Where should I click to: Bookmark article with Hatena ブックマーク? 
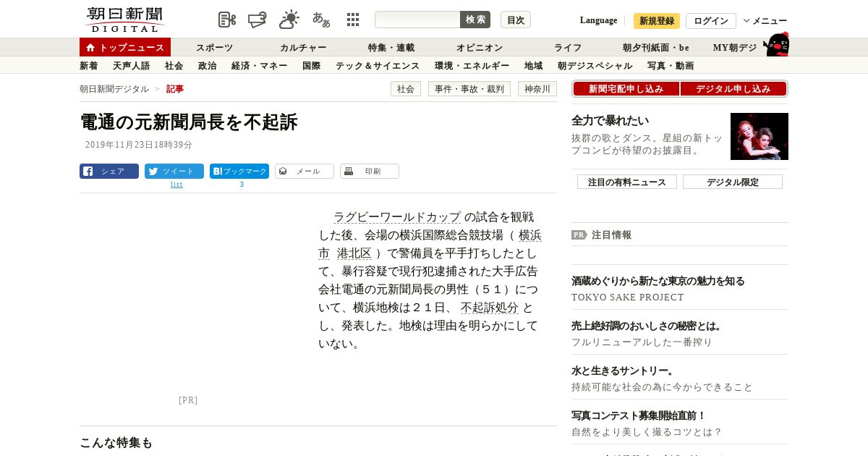pos(239,172)
